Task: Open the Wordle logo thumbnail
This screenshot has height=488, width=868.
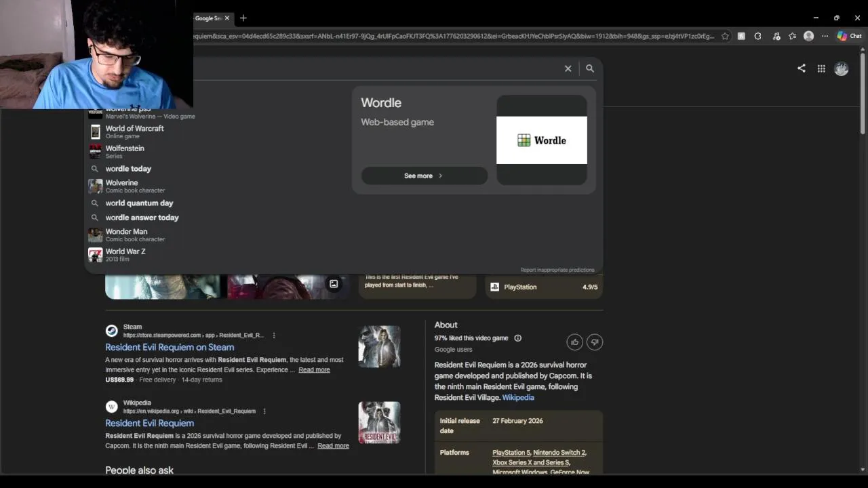Action: [542, 140]
